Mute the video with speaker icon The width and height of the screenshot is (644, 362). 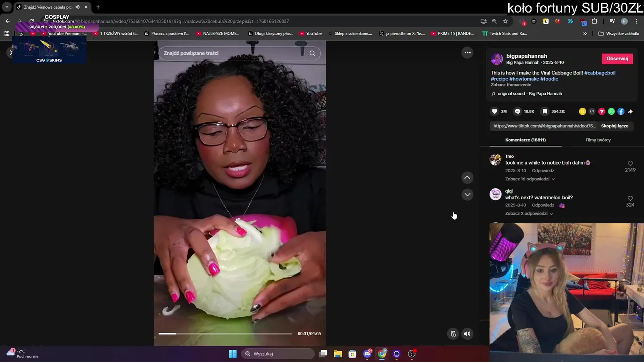point(467,334)
